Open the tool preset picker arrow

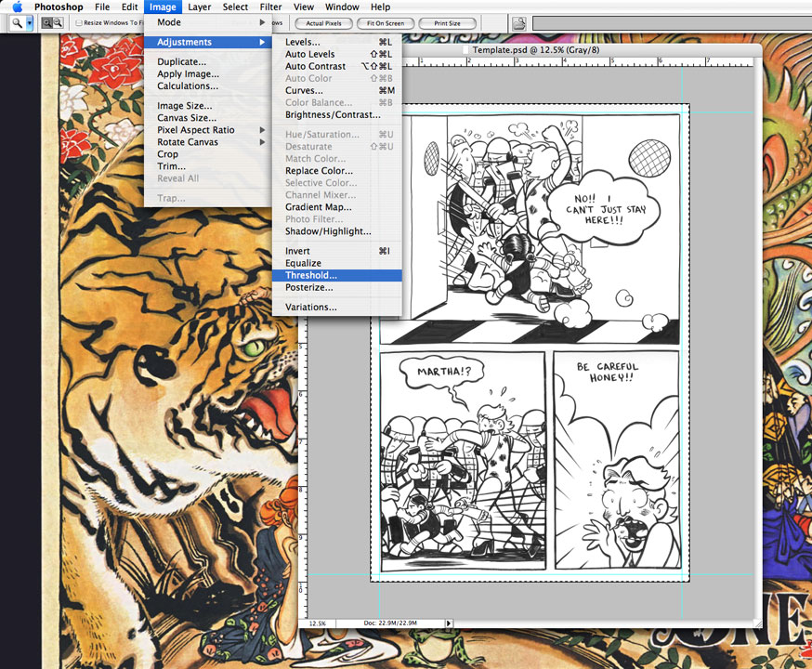coord(30,23)
